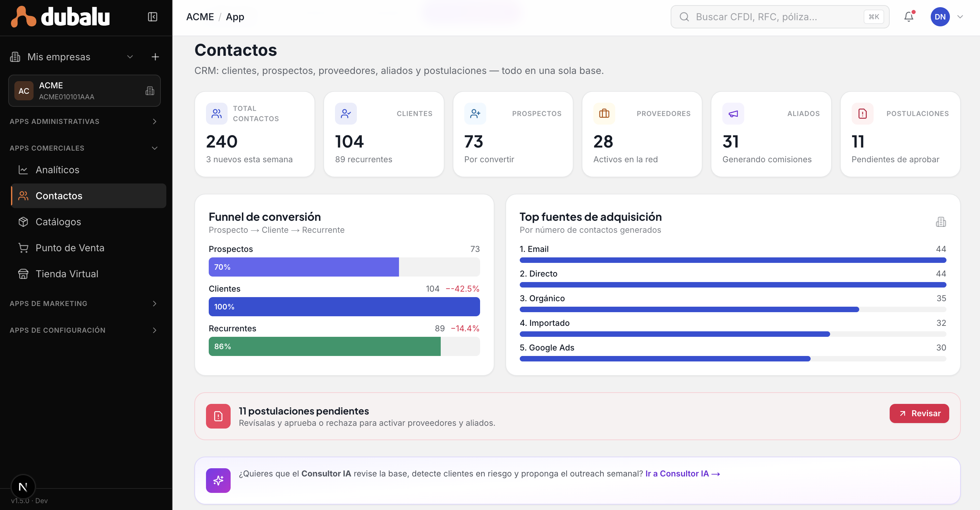Click the Proveedores briefcase icon

tap(604, 113)
